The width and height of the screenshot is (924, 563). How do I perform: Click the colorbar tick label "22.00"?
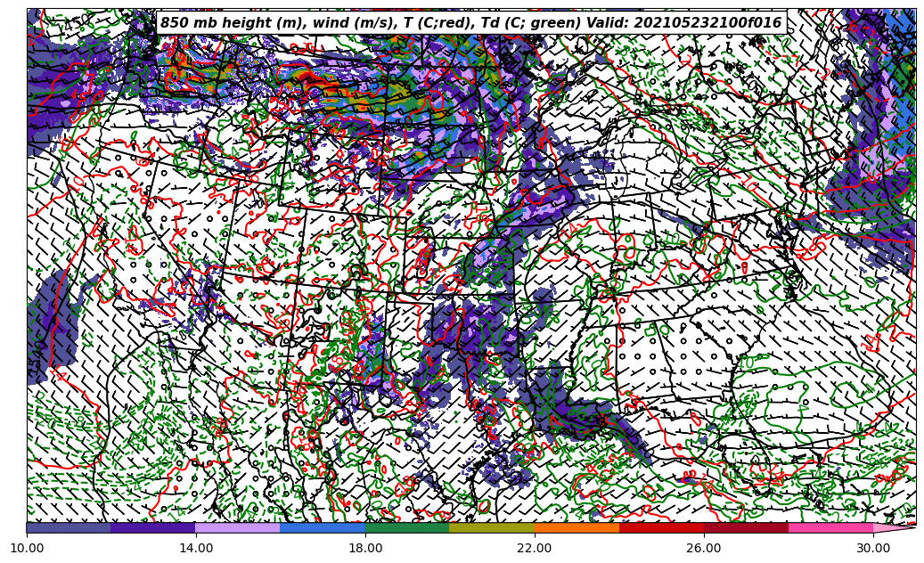(x=535, y=548)
